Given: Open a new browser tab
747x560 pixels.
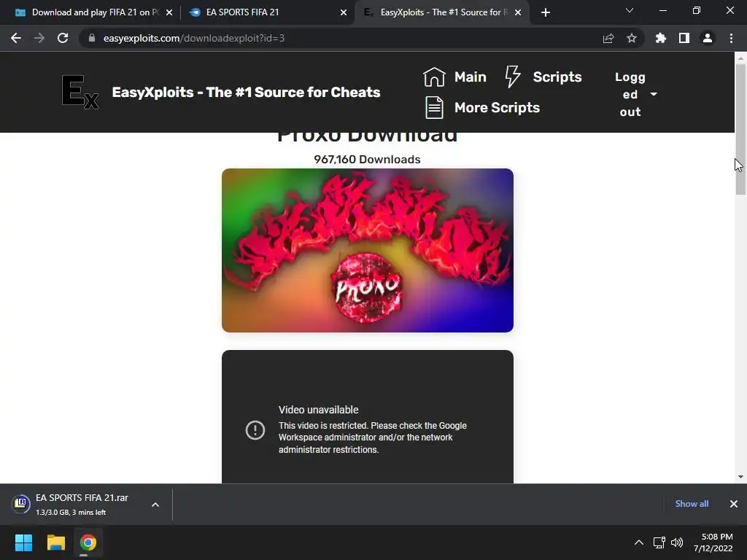Looking at the screenshot, I should (x=546, y=12).
